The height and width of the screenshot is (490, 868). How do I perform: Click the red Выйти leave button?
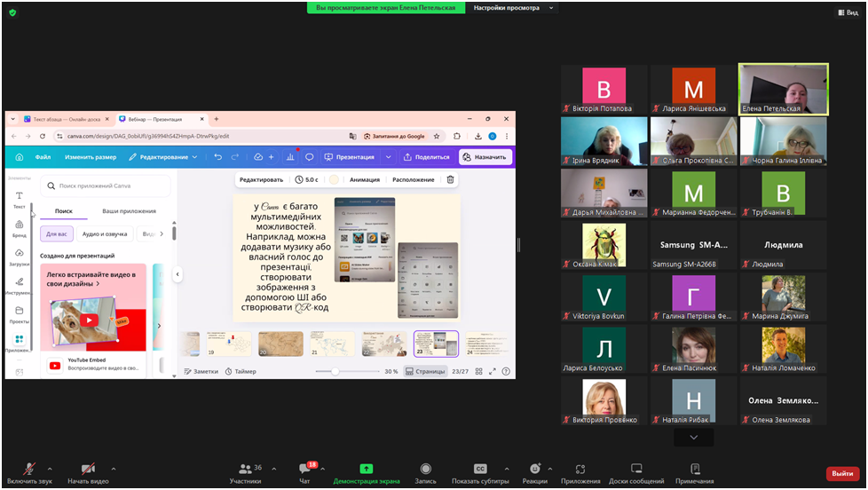click(x=842, y=474)
